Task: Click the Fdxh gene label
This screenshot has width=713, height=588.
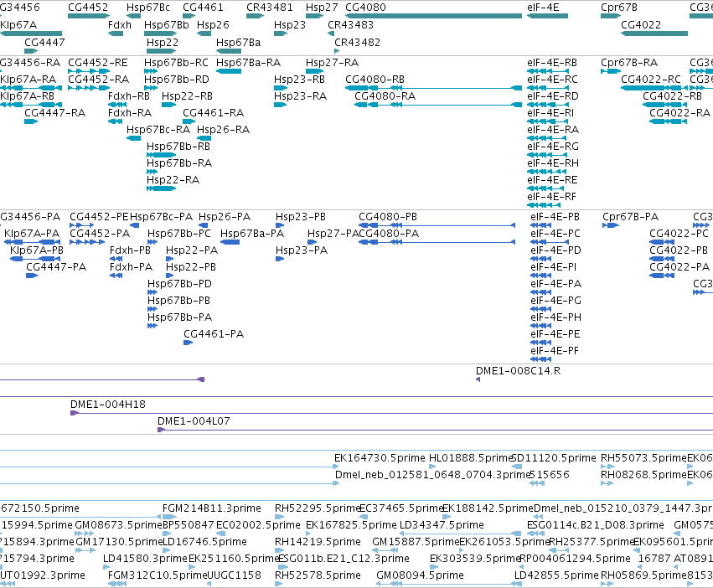Action: click(120, 25)
